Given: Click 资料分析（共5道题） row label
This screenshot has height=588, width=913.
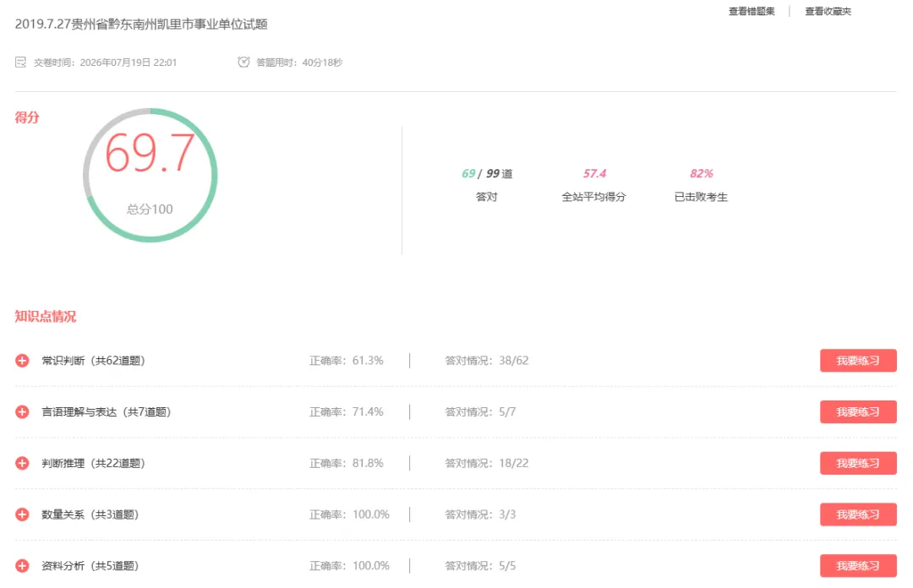Looking at the screenshot, I should pyautogui.click(x=90, y=565).
